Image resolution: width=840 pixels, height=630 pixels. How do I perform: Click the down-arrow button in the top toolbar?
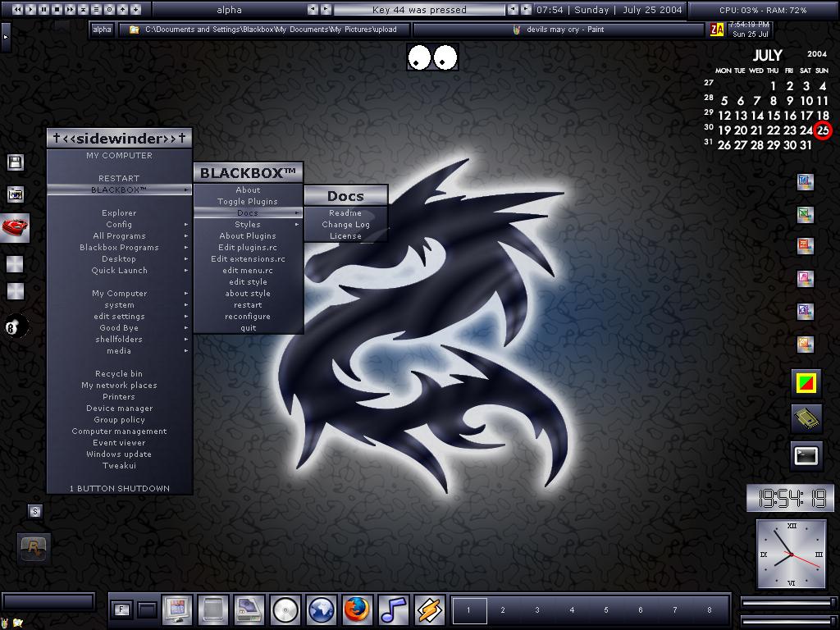coord(135,9)
